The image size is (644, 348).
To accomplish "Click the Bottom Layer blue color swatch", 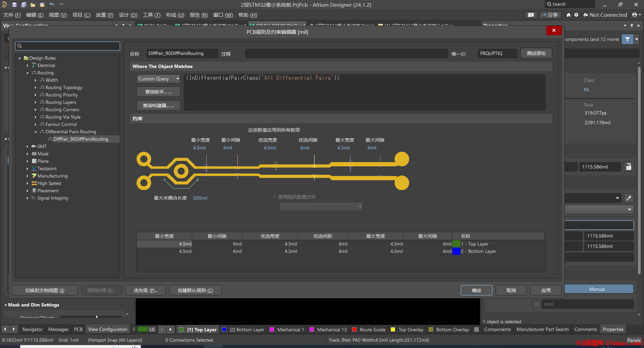I will tap(456, 251).
